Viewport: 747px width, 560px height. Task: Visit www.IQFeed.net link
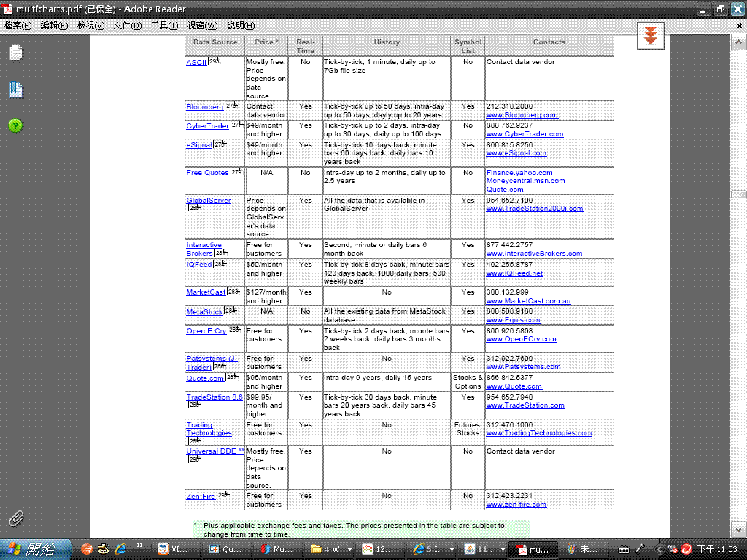click(514, 273)
